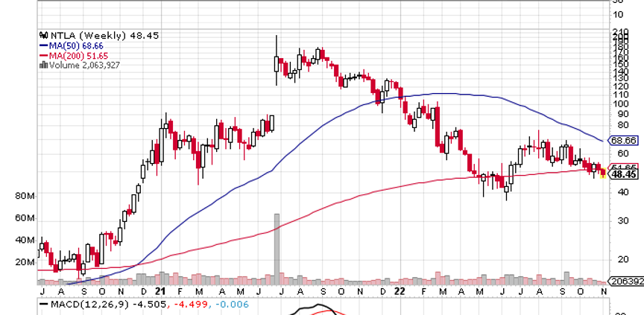Click the 22 year marker on time axis
644x315 pixels.
(400, 293)
